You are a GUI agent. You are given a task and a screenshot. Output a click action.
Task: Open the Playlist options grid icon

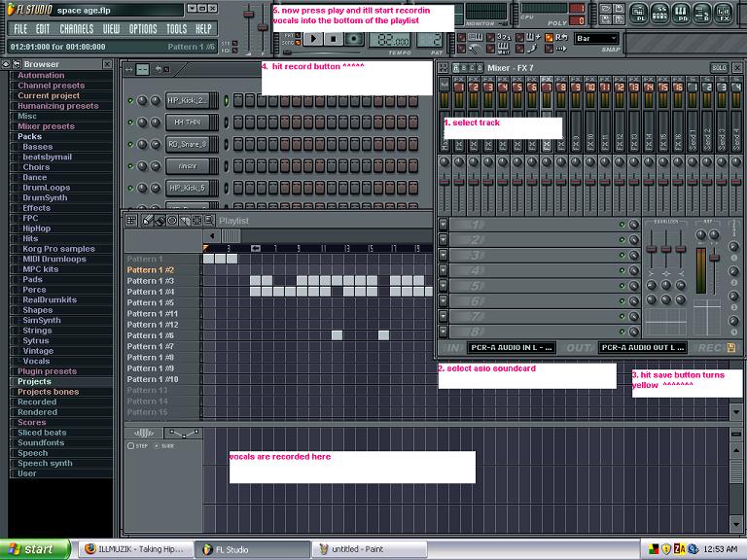[131, 220]
